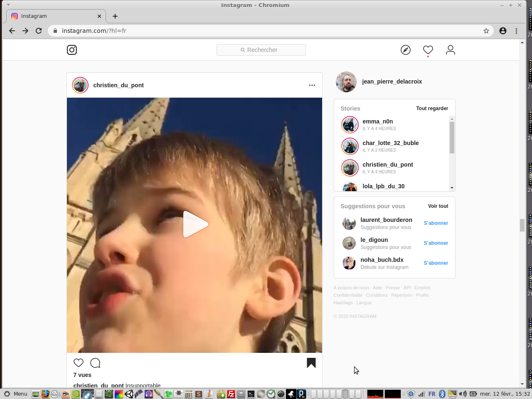Reload the page in Chromium
532x399 pixels.
click(x=39, y=31)
